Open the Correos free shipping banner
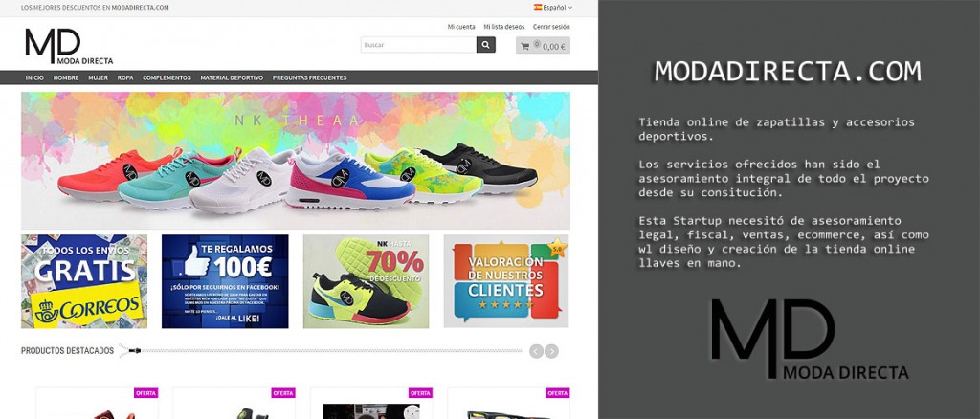Screen dimensions: 980x419 [84, 281]
